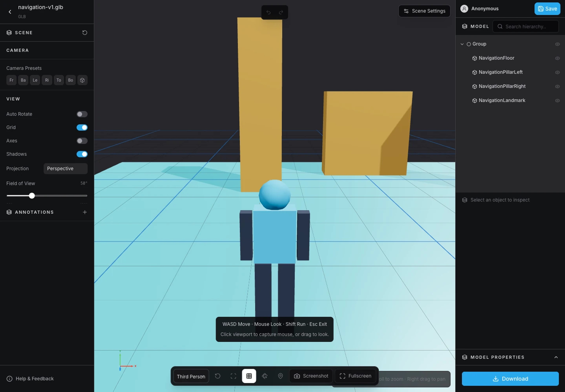Click the Anonymous user avatar
Viewport: 565px width, 392px height.
(464, 9)
